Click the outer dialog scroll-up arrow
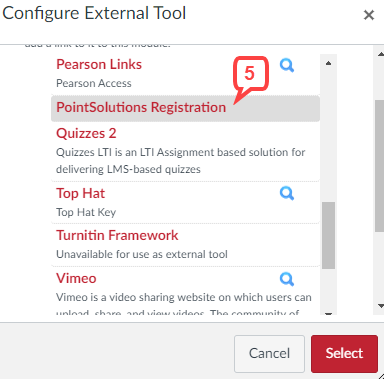 pos(380,54)
